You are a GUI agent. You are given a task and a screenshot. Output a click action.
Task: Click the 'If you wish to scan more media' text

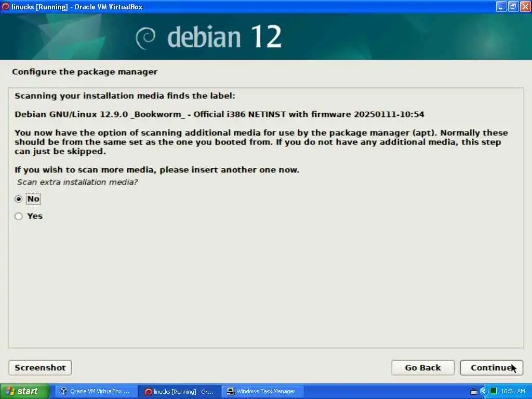point(157,170)
